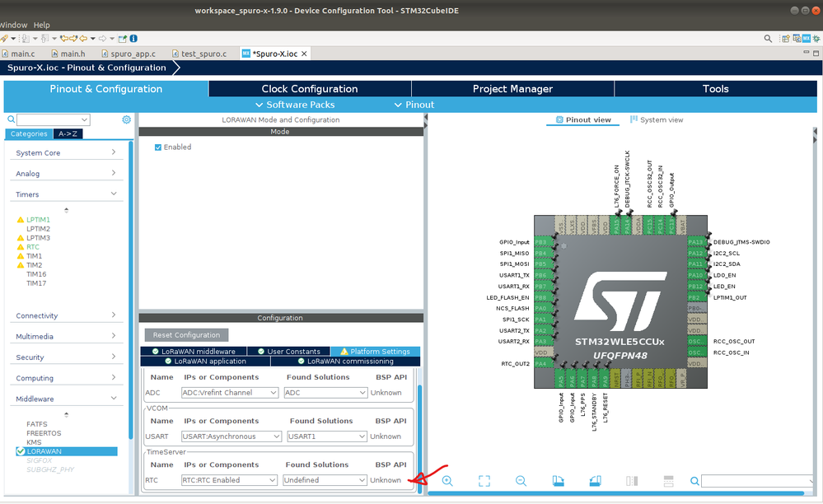The height and width of the screenshot is (504, 823).
Task: Open RTC:RTC Enabled dropdown
Action: click(x=229, y=480)
